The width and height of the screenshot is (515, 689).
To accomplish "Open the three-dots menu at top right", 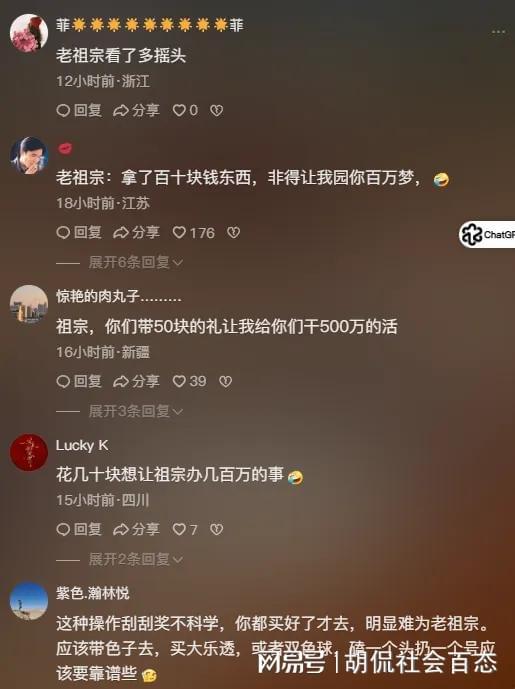I will click(x=498, y=32).
